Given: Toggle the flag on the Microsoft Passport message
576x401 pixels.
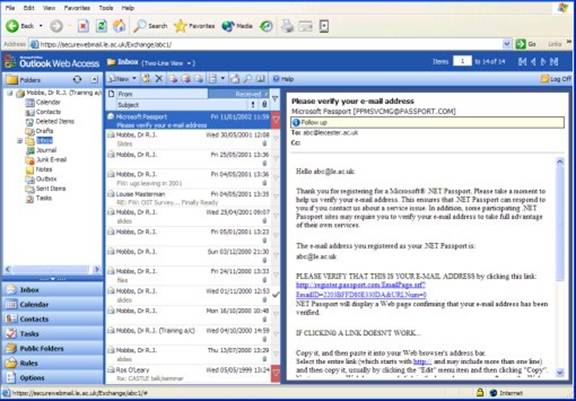Looking at the screenshot, I should click(276, 120).
